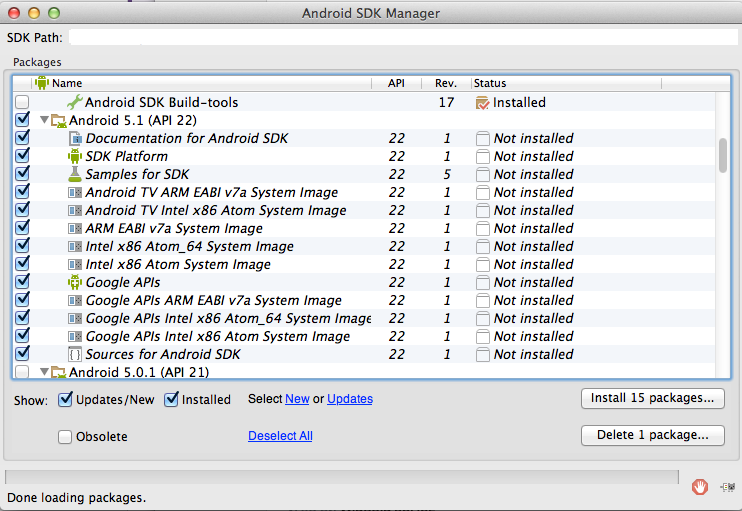The image size is (742, 511).
Task: Collapse the Android 5.0.1 (API 21) group
Action: pyautogui.click(x=44, y=372)
